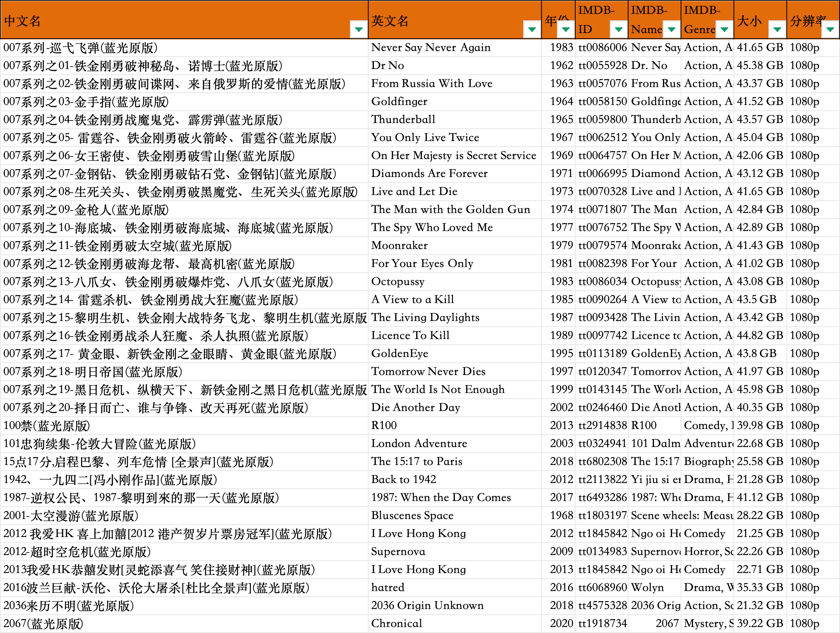The width and height of the screenshot is (840, 633).
Task: Click the tt6802308 IMDB ID cell
Action: click(x=602, y=462)
